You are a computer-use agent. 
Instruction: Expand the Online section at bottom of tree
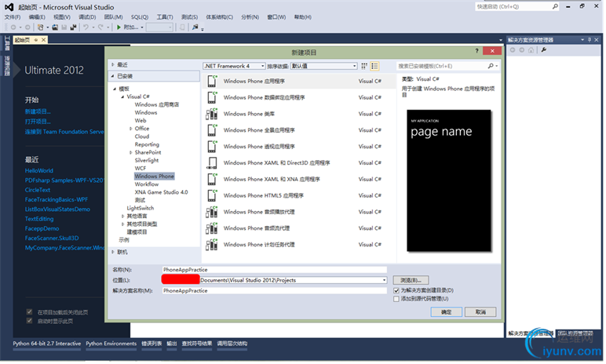[113, 253]
